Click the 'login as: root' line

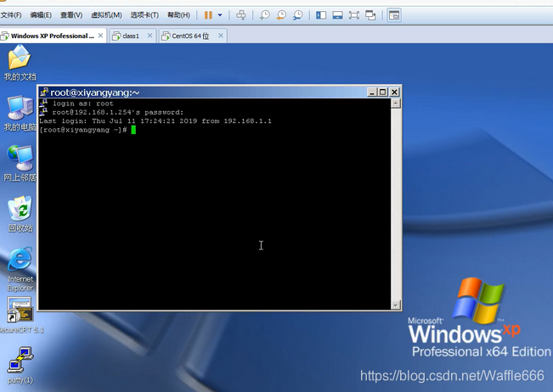(x=83, y=104)
